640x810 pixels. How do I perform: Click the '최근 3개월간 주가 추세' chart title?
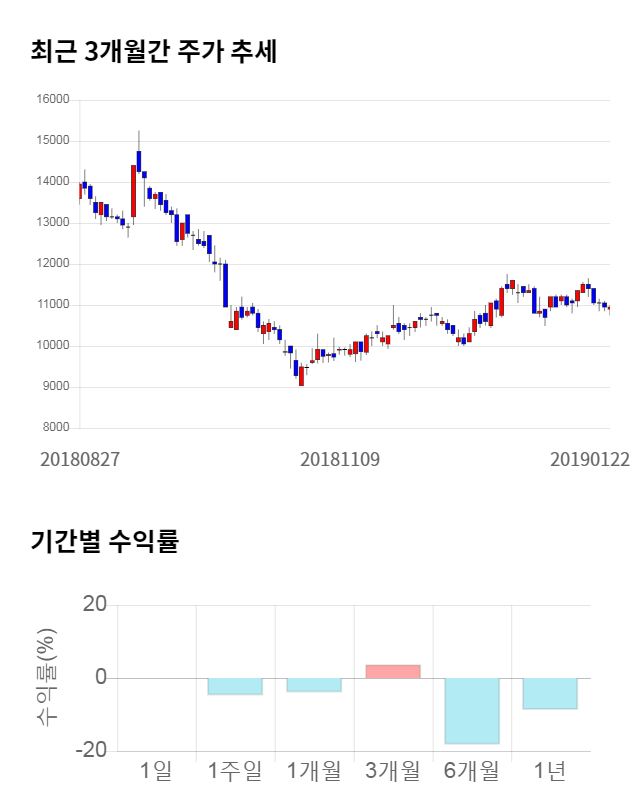(x=153, y=53)
